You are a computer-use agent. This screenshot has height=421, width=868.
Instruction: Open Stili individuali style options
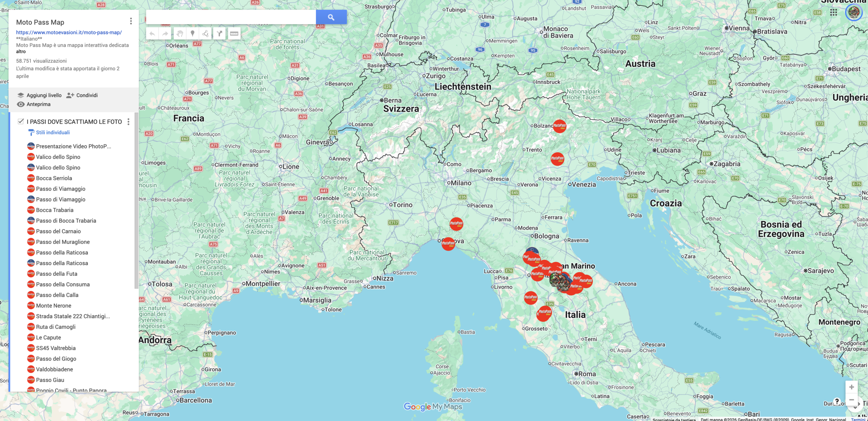tap(53, 132)
